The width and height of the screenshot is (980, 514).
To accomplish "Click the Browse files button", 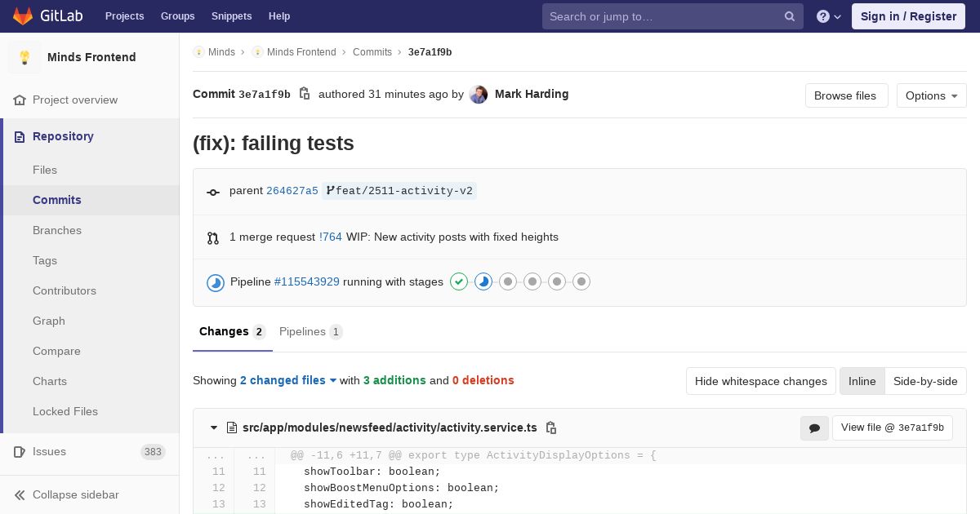I will click(x=845, y=95).
